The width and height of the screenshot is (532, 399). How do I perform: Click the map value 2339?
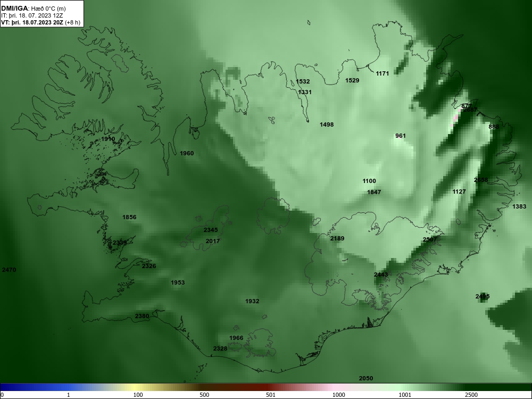point(119,243)
